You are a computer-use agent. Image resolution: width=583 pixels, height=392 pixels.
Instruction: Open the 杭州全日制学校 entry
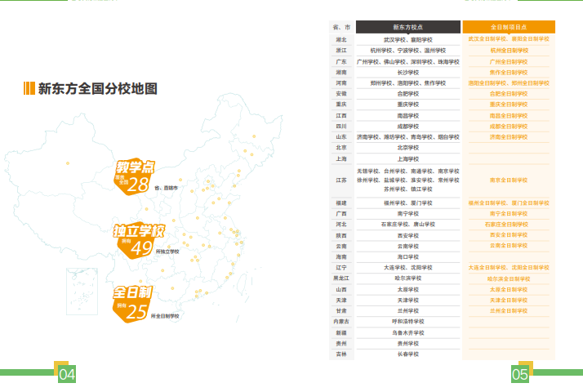[x=509, y=50]
